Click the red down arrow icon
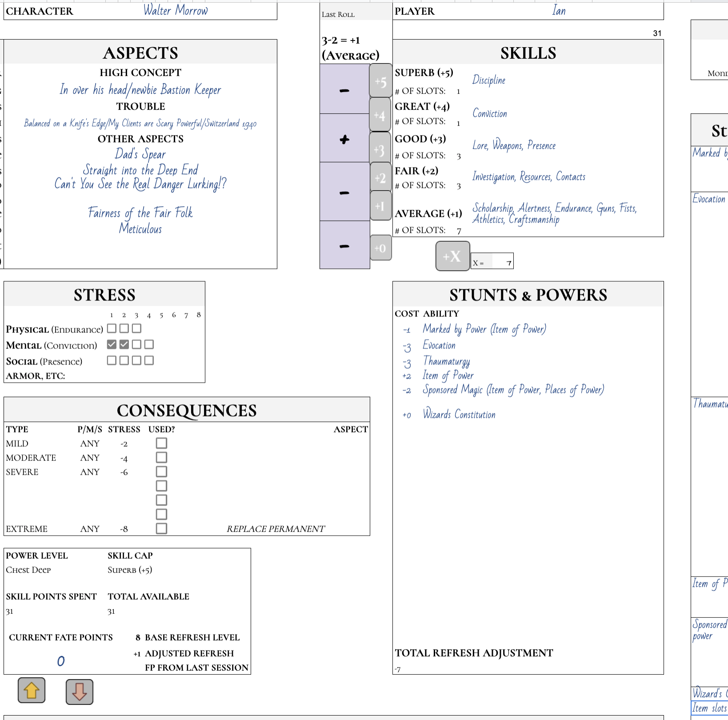728x720 pixels. [x=79, y=692]
